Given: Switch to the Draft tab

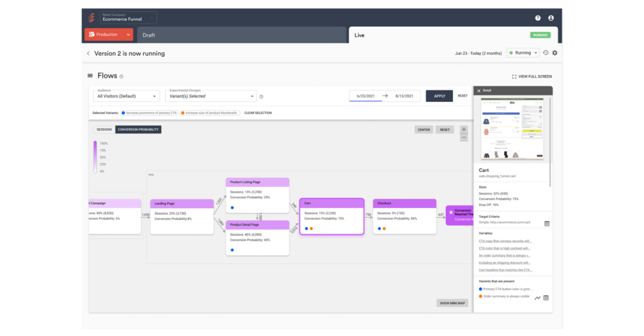Looking at the screenshot, I should tap(241, 35).
